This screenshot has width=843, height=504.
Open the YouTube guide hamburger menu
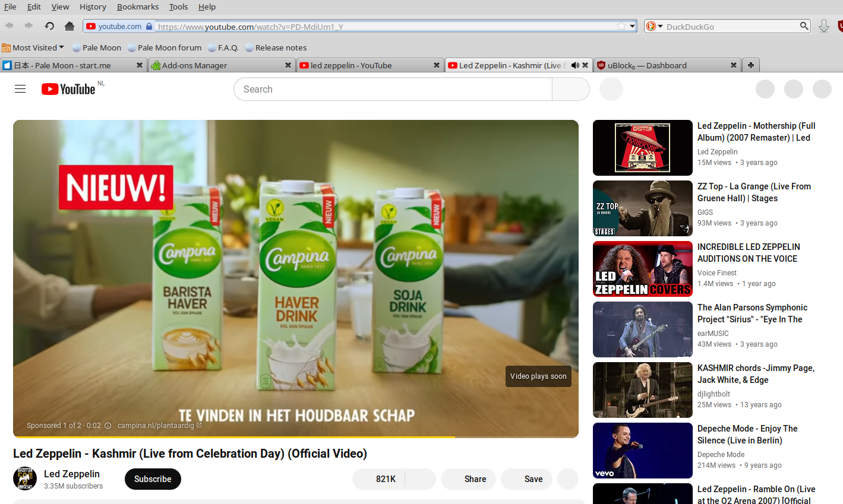[x=20, y=89]
